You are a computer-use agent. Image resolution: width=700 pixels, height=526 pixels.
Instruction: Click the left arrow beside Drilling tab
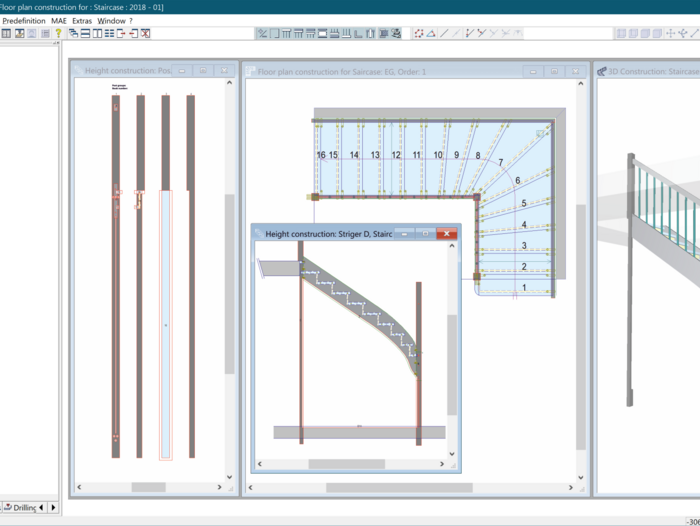(42, 508)
